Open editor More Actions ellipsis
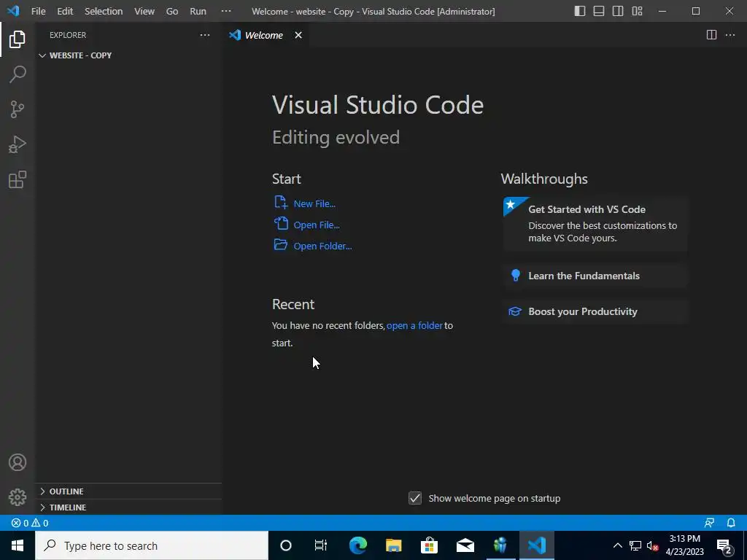 point(729,35)
